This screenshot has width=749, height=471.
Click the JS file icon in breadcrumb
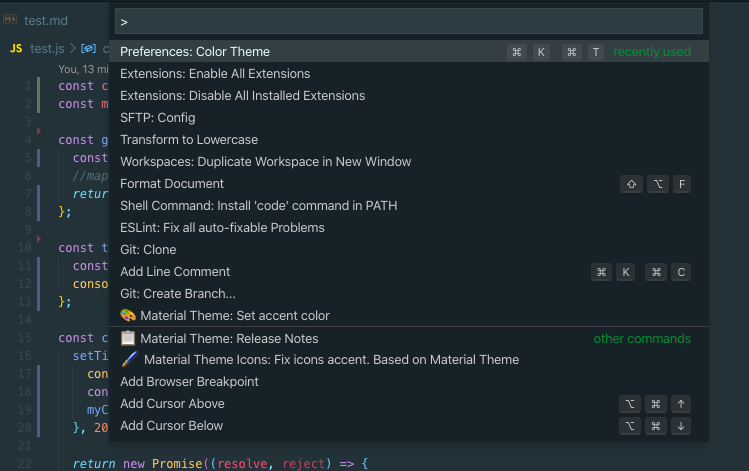point(16,48)
